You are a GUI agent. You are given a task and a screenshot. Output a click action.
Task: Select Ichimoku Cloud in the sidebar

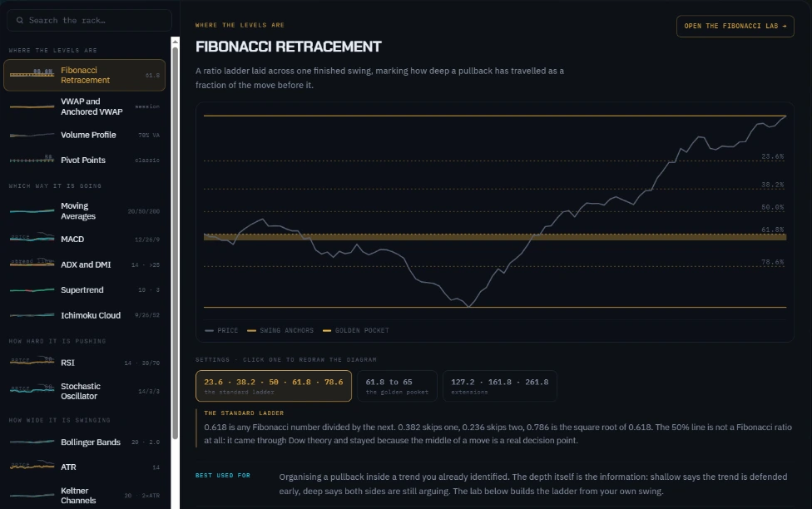coord(84,315)
